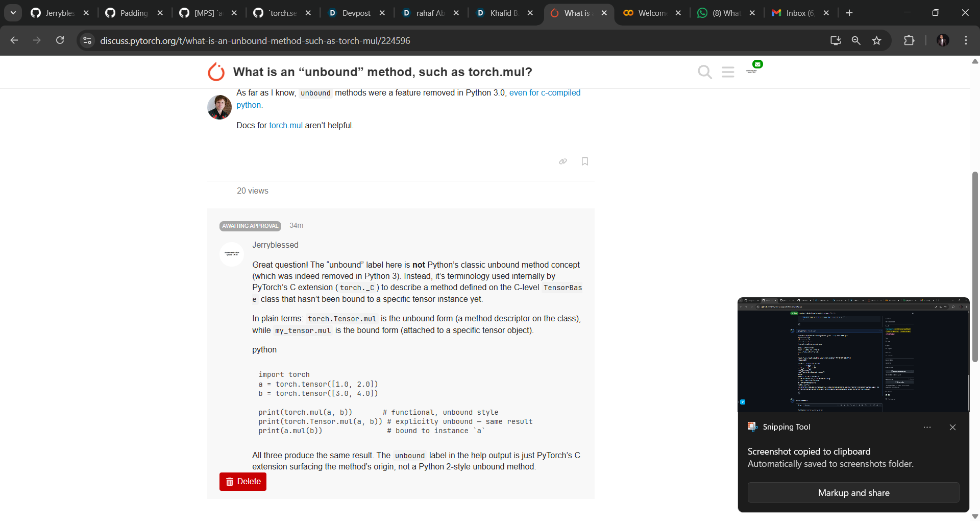Open the forum search magnifier
The width and height of the screenshot is (980, 521).
705,72
